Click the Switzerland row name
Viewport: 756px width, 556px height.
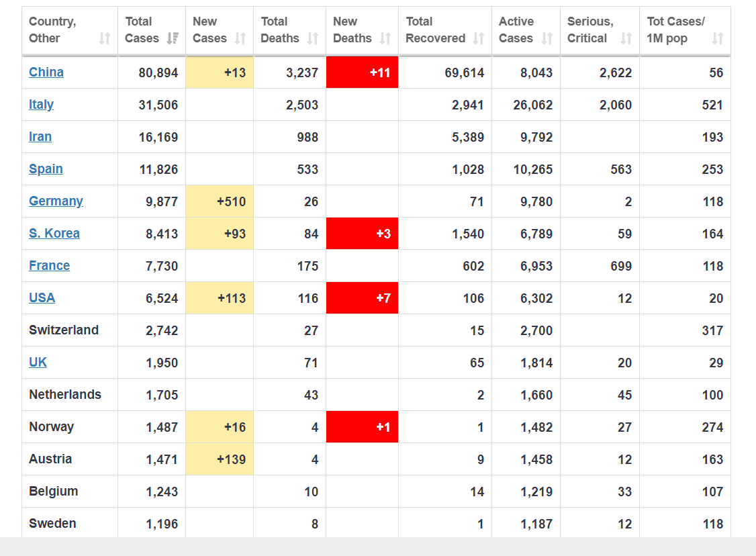tap(64, 330)
